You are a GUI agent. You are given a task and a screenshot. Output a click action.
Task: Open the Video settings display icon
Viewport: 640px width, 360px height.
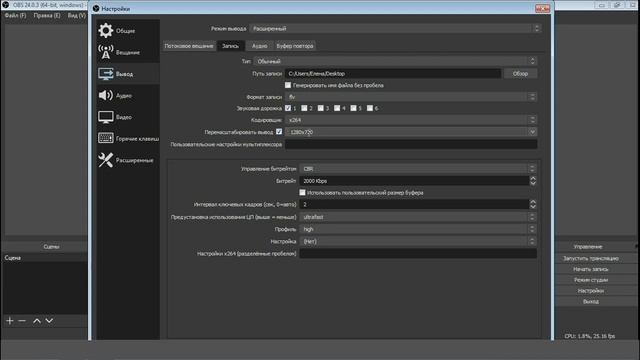pos(106,117)
